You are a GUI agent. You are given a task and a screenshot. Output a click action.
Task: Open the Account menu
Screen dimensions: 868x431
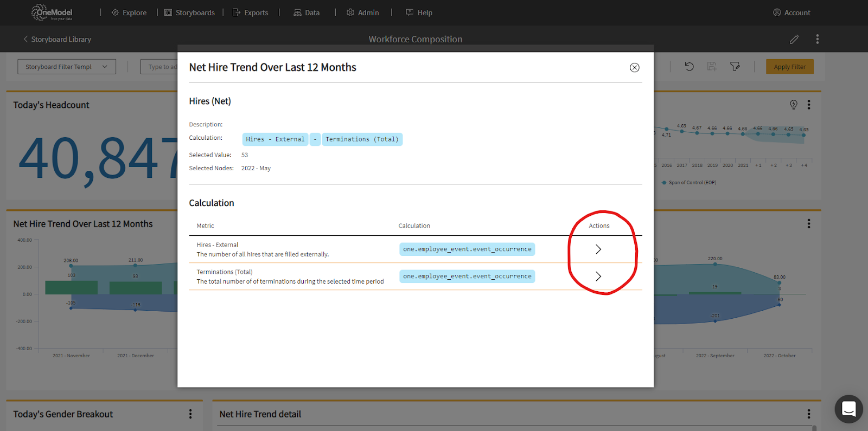point(792,12)
